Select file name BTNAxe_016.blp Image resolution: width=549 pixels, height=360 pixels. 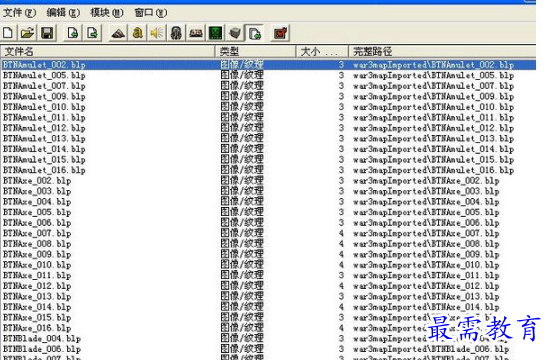[37, 328]
